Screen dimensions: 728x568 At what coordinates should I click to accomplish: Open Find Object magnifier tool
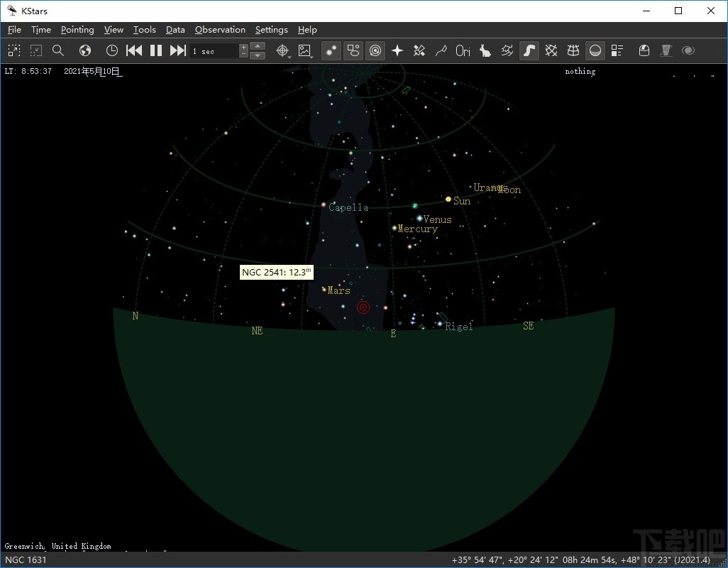[x=58, y=50]
